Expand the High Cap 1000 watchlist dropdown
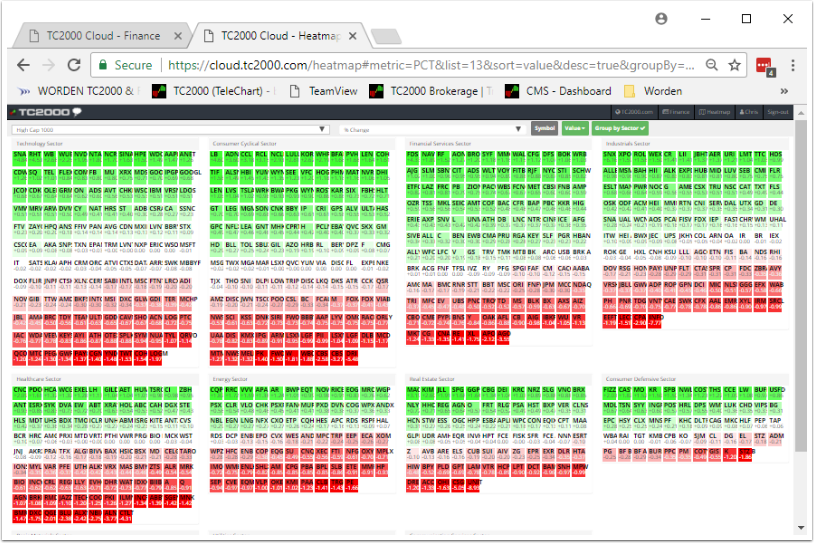The width and height of the screenshot is (814, 543). click(171, 129)
